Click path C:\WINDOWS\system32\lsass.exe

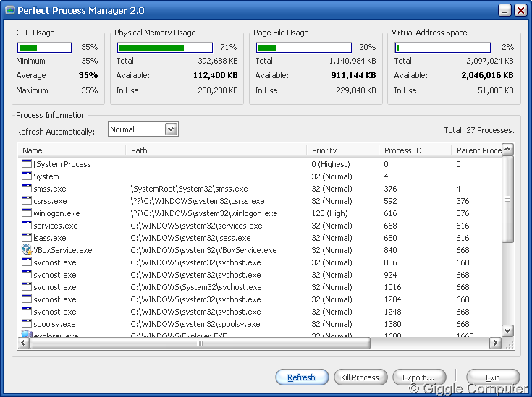(190, 238)
